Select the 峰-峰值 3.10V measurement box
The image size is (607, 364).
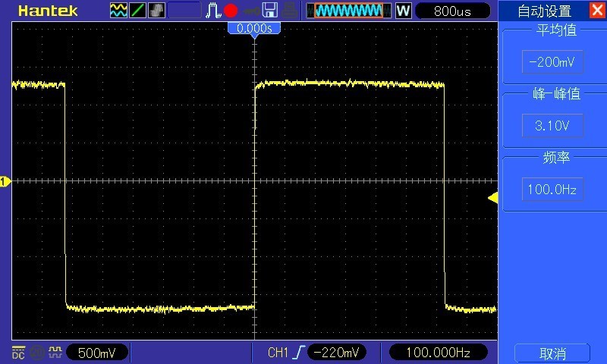pyautogui.click(x=552, y=126)
